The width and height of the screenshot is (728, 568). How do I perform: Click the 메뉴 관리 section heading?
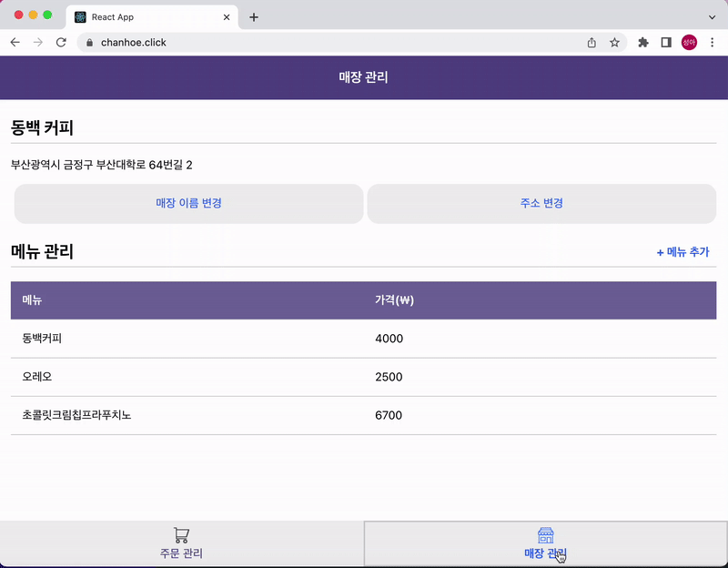click(42, 252)
